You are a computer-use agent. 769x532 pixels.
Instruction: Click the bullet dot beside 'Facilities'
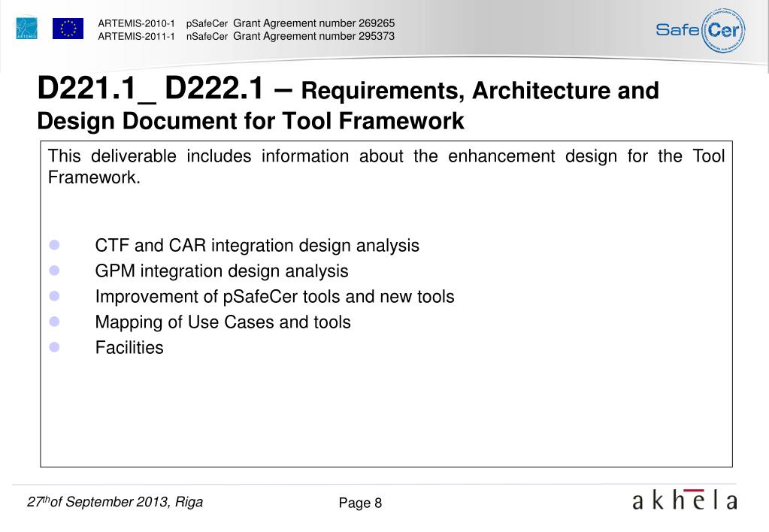54,346
